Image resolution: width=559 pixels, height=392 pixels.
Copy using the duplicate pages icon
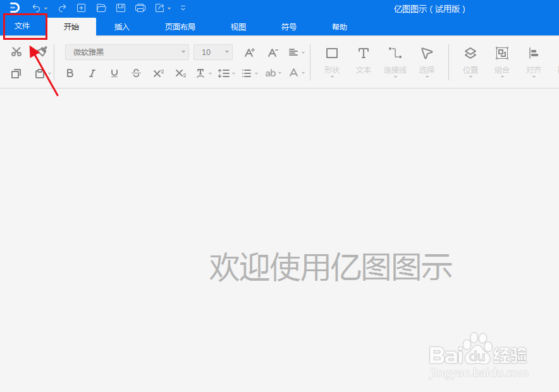click(16, 73)
